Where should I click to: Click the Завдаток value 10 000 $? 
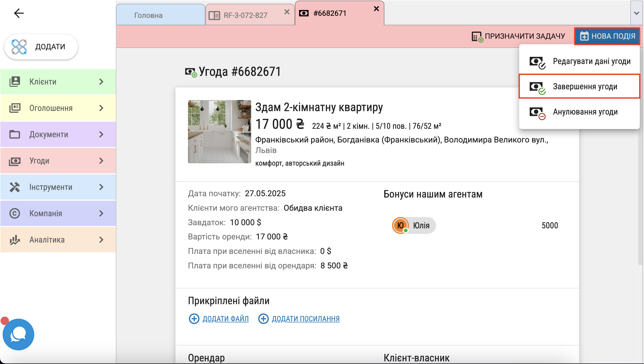245,222
